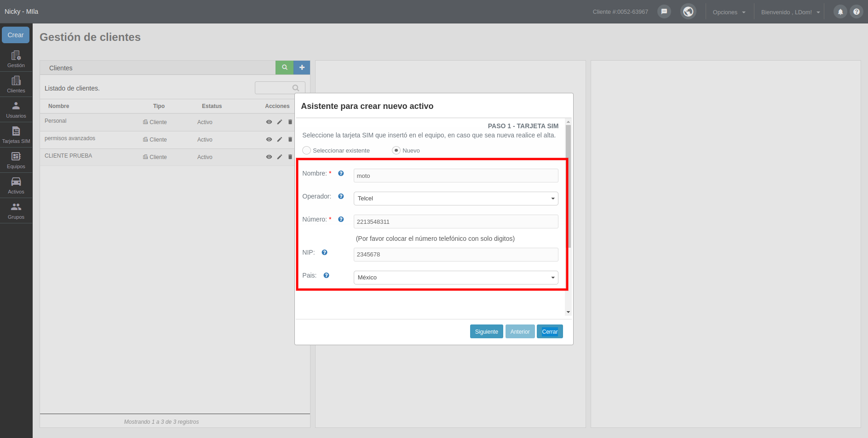Select the 'permisos avanzados' client name
The image size is (868, 438).
pos(70,138)
